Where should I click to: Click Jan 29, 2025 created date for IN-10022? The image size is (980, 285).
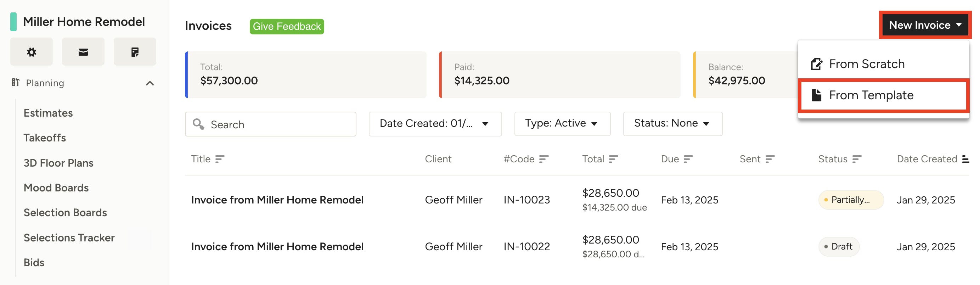[925, 247]
